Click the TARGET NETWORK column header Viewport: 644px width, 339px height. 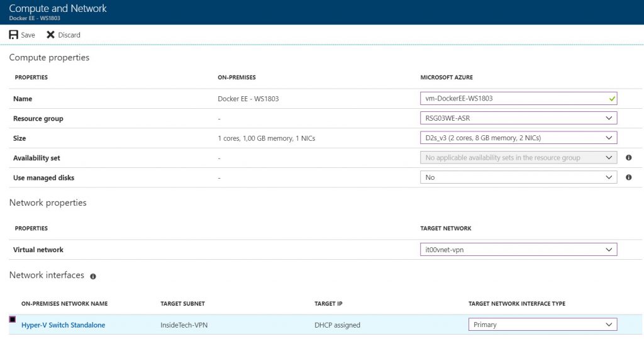point(446,228)
